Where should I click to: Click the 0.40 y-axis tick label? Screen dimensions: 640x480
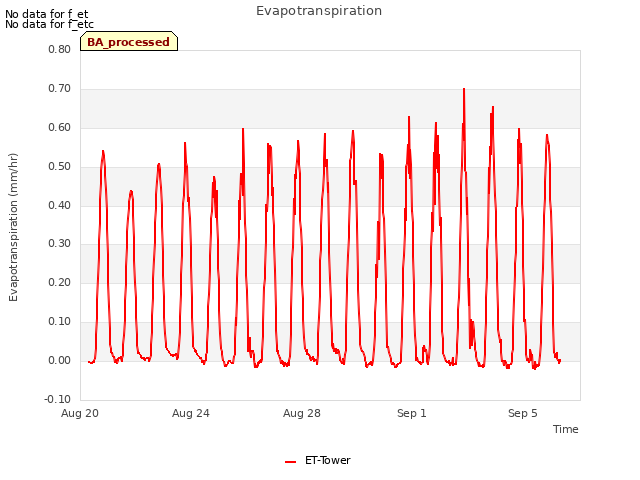pyautogui.click(x=60, y=205)
